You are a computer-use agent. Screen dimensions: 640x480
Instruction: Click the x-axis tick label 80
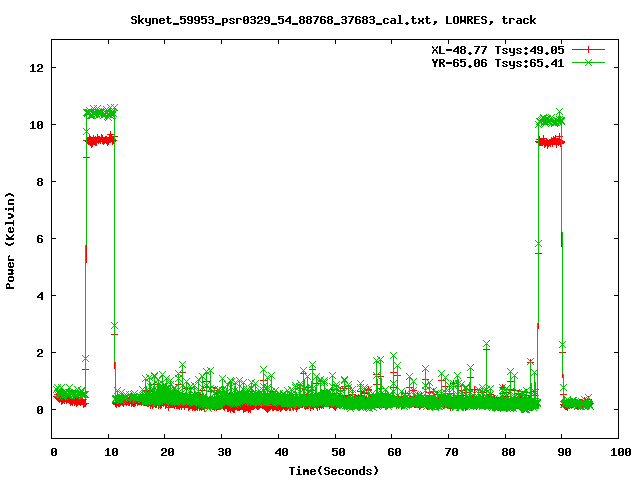pyautogui.click(x=508, y=452)
